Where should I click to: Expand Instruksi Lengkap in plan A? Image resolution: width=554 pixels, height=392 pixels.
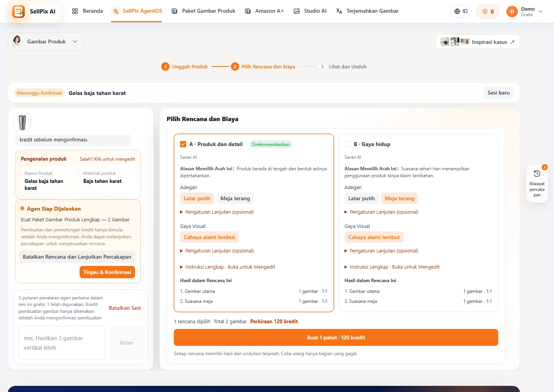[227, 267]
